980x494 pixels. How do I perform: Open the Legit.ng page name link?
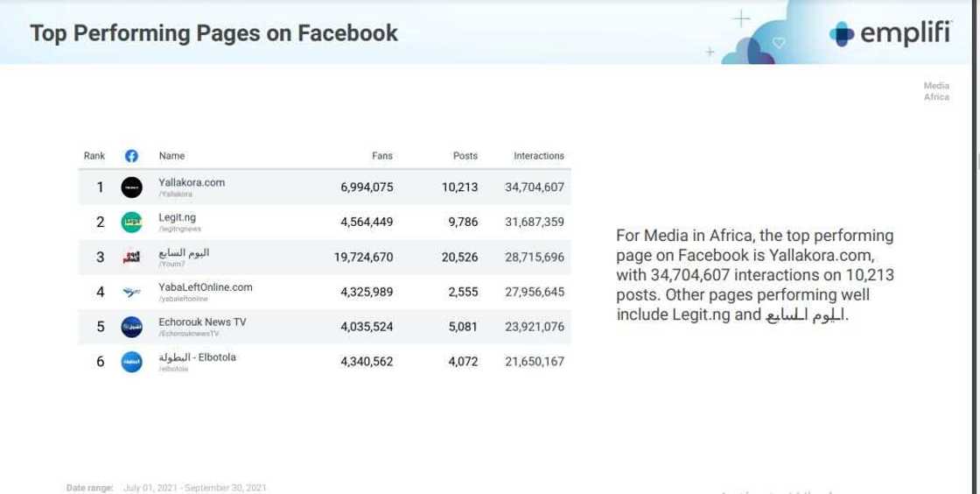pyautogui.click(x=178, y=217)
